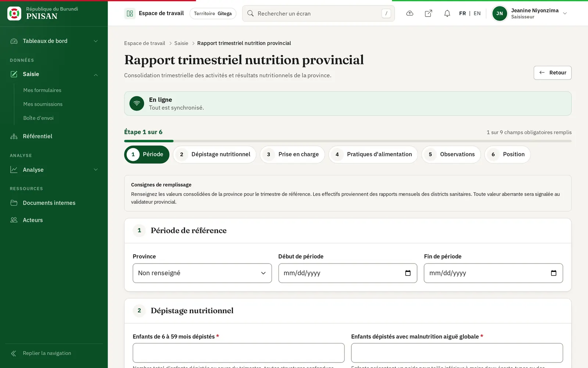Switch language to EN
This screenshot has height=368, width=588.
tap(477, 14)
